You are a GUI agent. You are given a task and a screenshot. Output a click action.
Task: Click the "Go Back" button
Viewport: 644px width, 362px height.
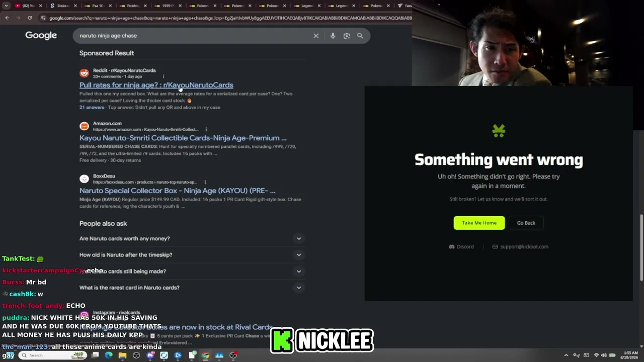click(x=526, y=223)
